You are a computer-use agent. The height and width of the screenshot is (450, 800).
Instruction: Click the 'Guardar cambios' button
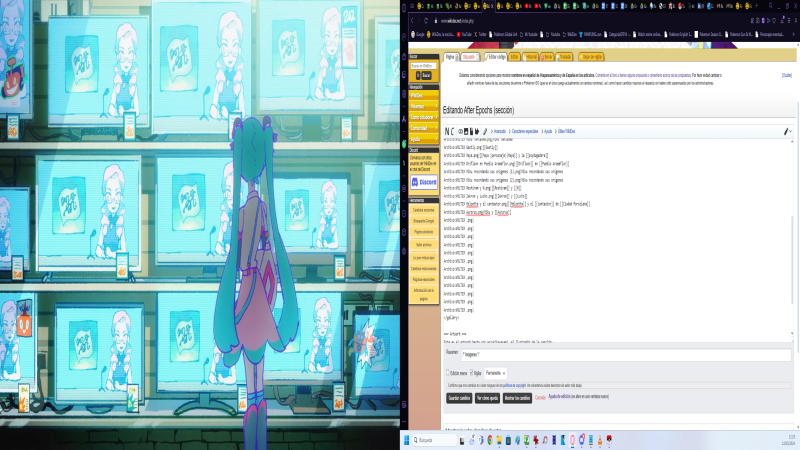point(459,397)
